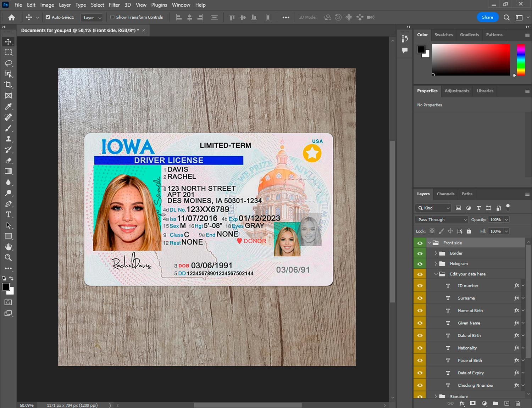
Task: Select the Hand tool
Action: 9,247
